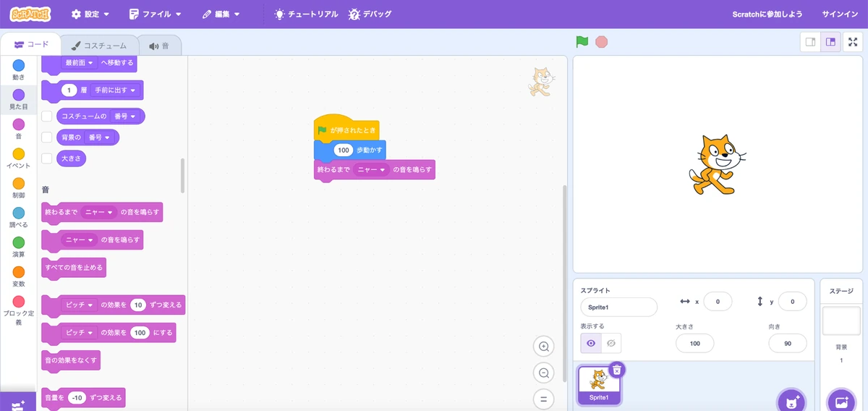Edit the 100 value in 歩動かす block

point(344,151)
